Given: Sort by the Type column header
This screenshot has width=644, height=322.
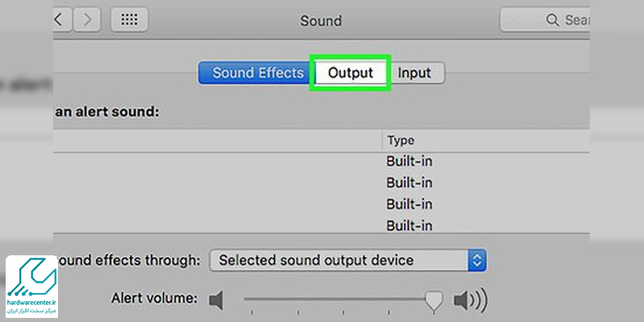Looking at the screenshot, I should [x=400, y=141].
